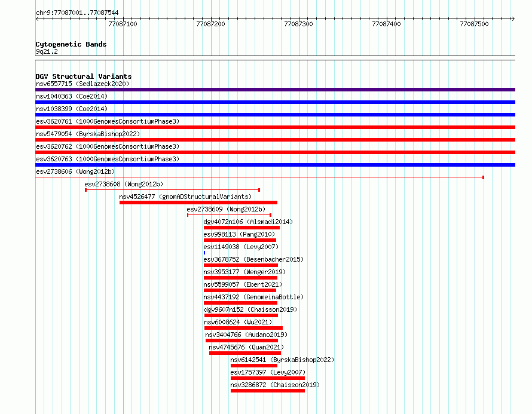Click the red bar under nsv3404766
Image resolution: width=532 pixels, height=414 pixels.
242,341
